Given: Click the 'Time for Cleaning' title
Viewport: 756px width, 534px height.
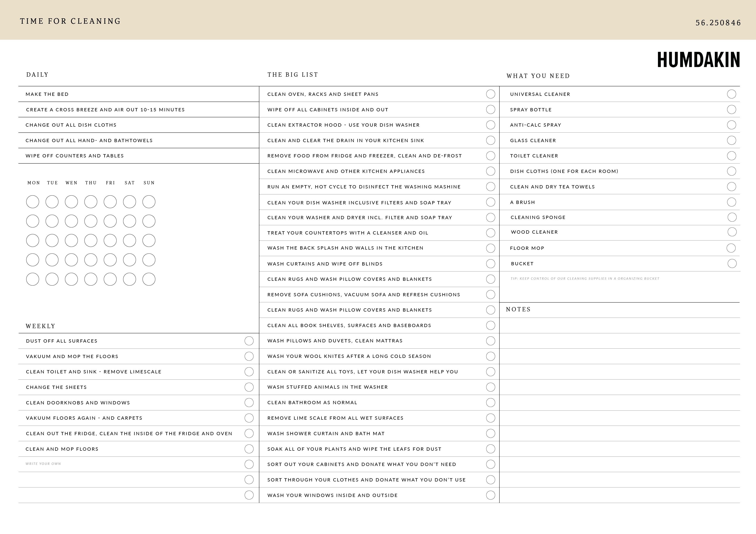Looking at the screenshot, I should [x=70, y=21].
